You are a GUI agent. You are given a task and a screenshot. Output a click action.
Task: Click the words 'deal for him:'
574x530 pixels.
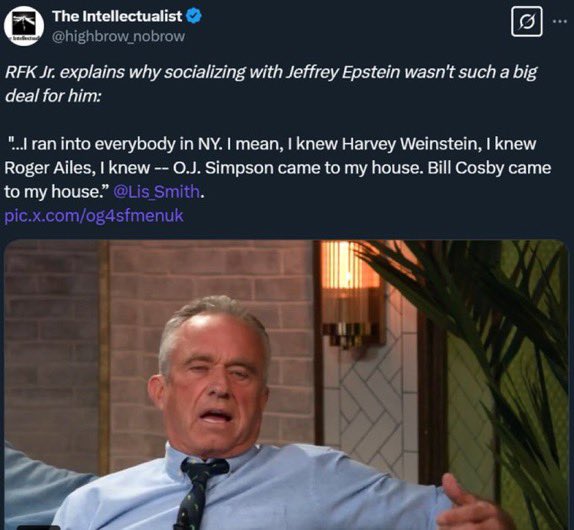[x=52, y=96]
